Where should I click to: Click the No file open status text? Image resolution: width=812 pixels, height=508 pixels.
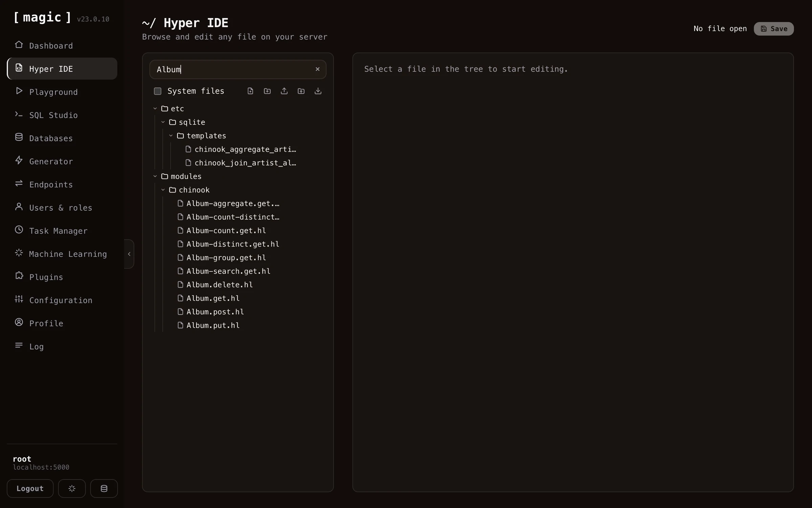coord(720,29)
